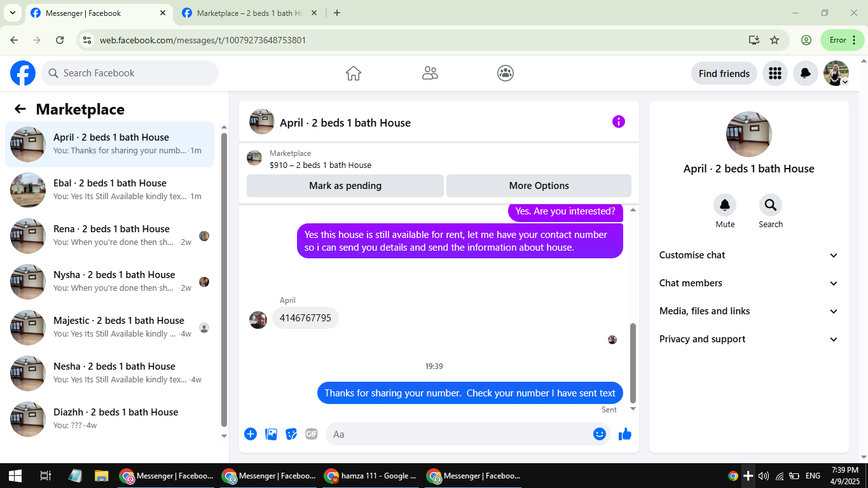868x488 pixels.
Task: Click the "Yes. Are you interested?" message
Action: point(565,211)
